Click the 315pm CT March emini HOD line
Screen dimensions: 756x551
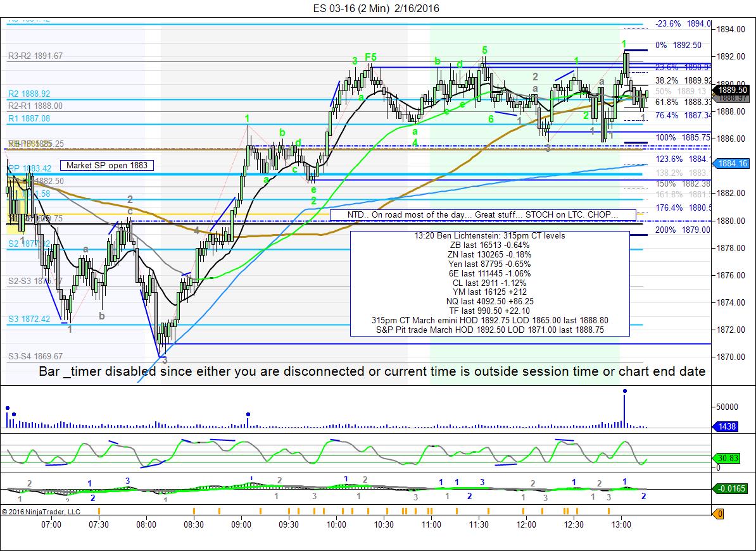coord(490,320)
